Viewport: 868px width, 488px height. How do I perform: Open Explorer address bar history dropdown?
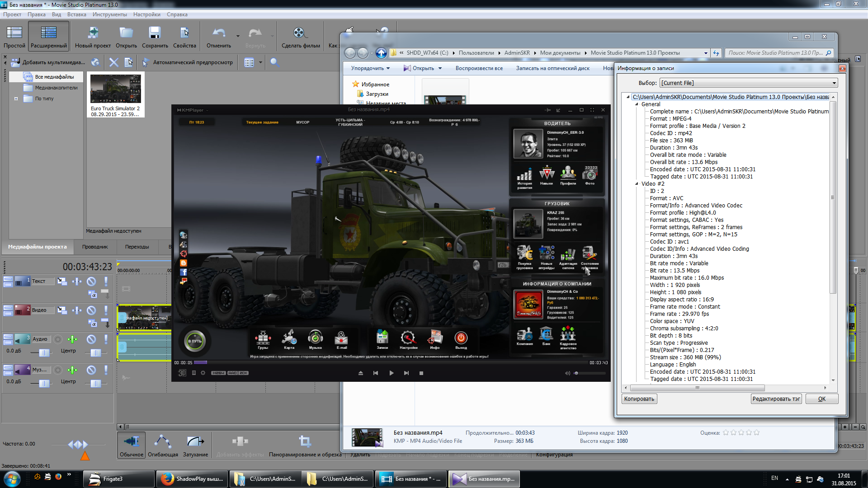point(706,53)
